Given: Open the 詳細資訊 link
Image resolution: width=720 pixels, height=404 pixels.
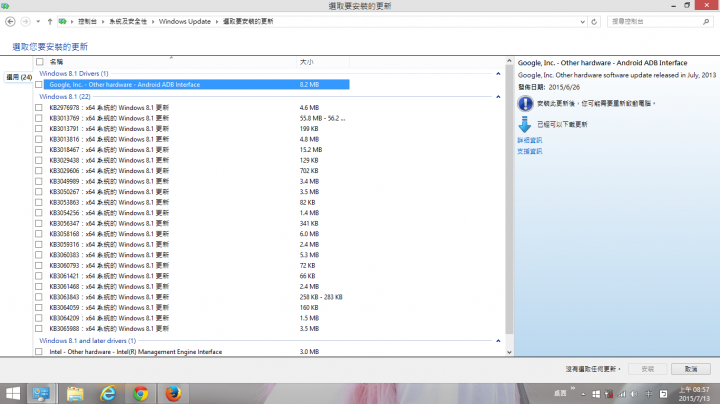Looking at the screenshot, I should click(529, 140).
